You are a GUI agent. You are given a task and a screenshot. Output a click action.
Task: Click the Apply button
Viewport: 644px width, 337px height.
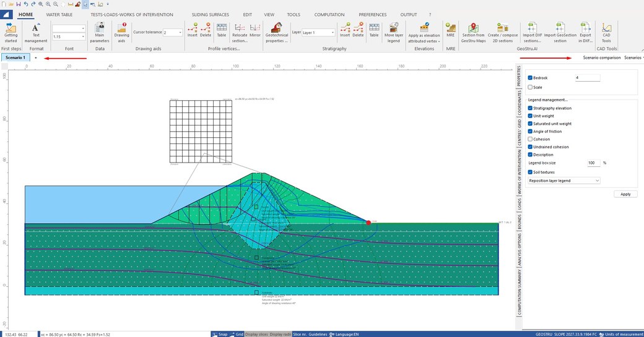coord(625,194)
